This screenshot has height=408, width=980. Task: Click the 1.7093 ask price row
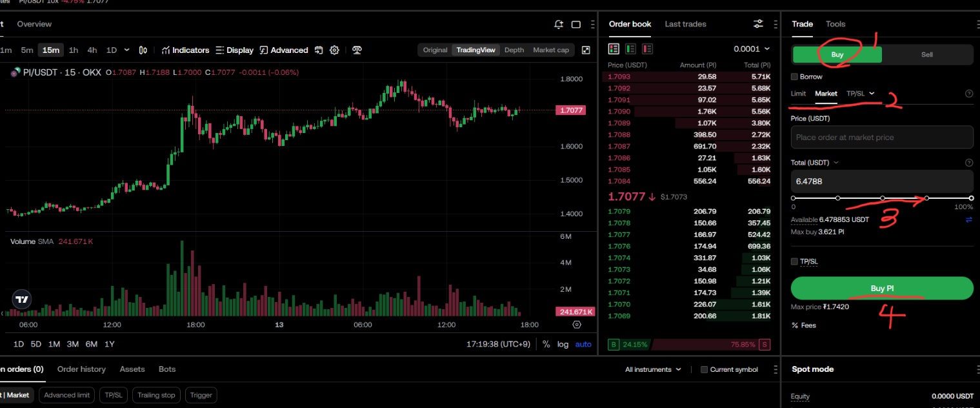689,77
